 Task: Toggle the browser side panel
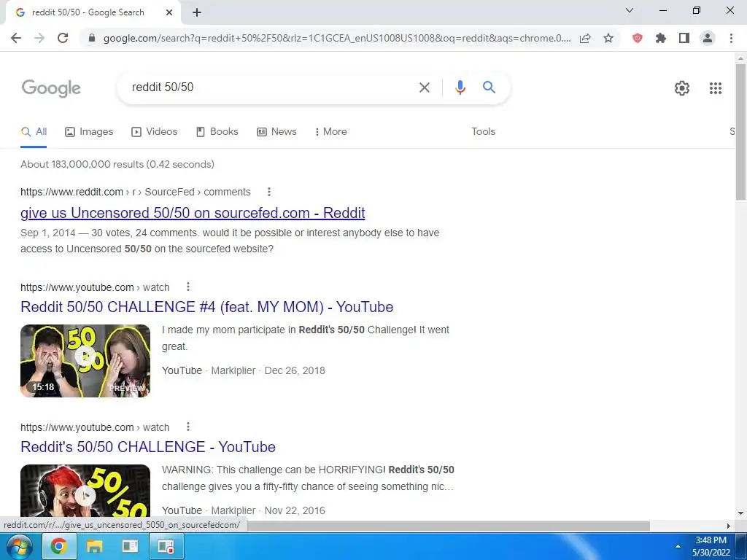point(684,38)
